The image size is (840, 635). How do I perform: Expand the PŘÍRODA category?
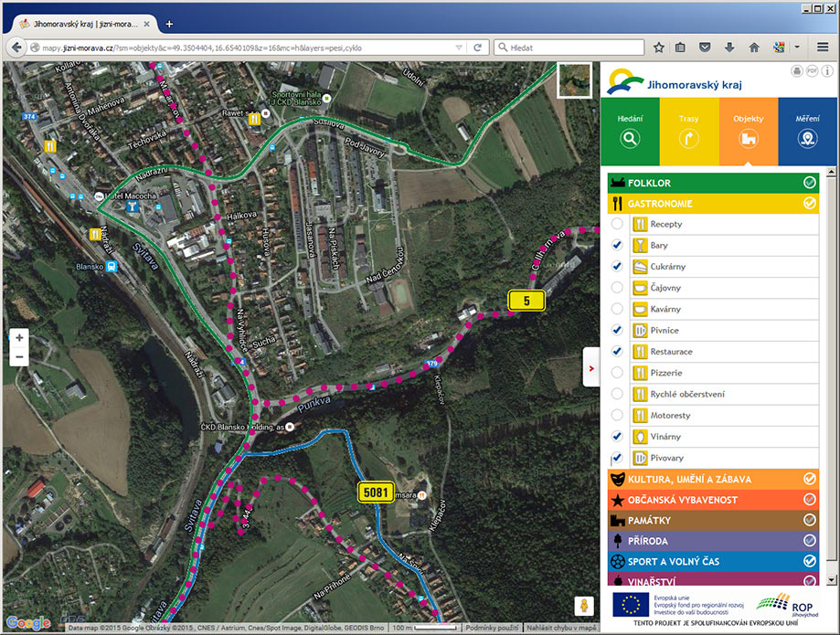click(713, 541)
